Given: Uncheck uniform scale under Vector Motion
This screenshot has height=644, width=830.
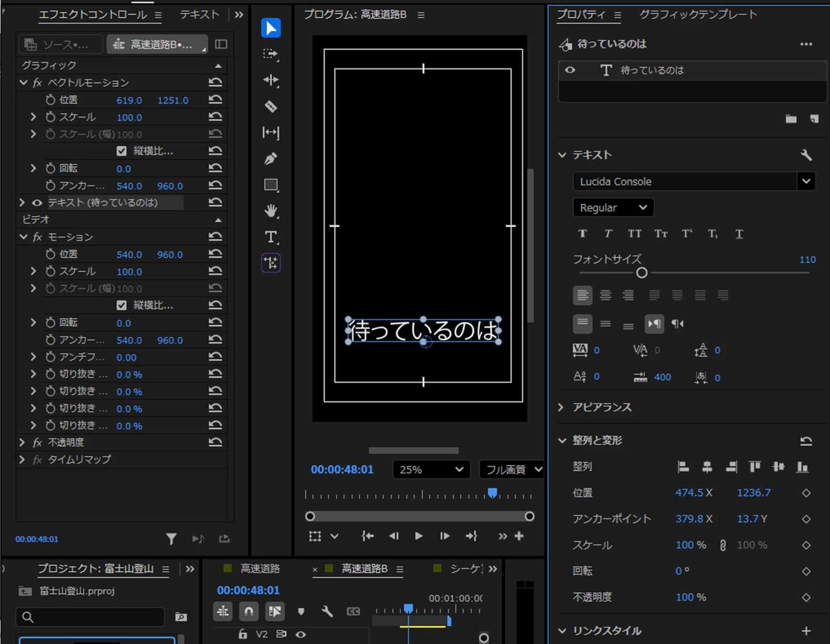Looking at the screenshot, I should [x=122, y=151].
